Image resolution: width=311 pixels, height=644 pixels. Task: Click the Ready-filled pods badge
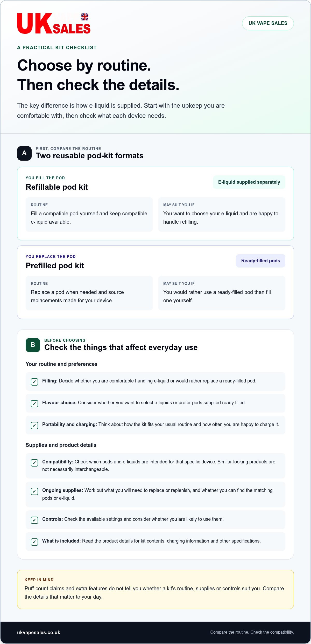261,261
